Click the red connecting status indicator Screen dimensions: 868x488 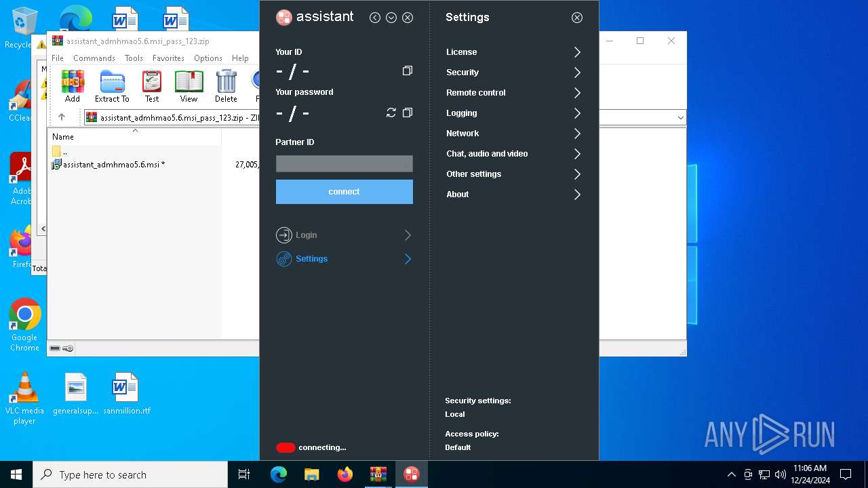tap(285, 447)
